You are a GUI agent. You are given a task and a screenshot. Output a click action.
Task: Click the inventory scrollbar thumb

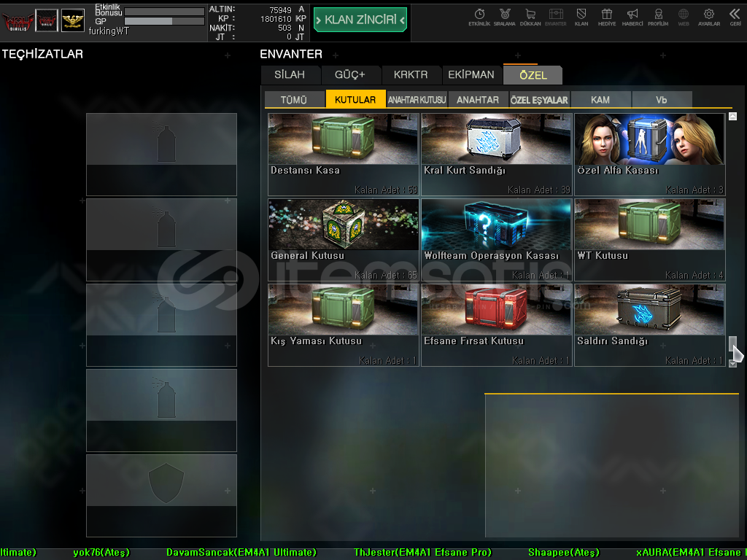[x=732, y=344]
